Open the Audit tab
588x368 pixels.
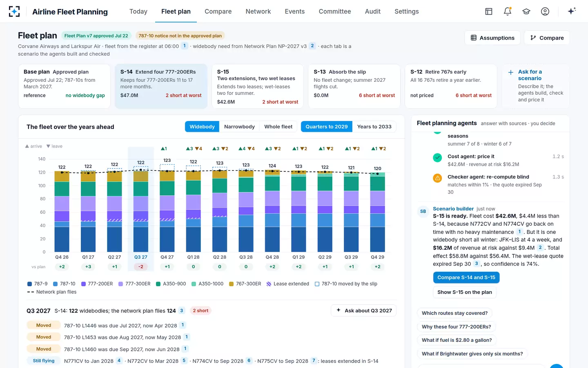tap(373, 11)
